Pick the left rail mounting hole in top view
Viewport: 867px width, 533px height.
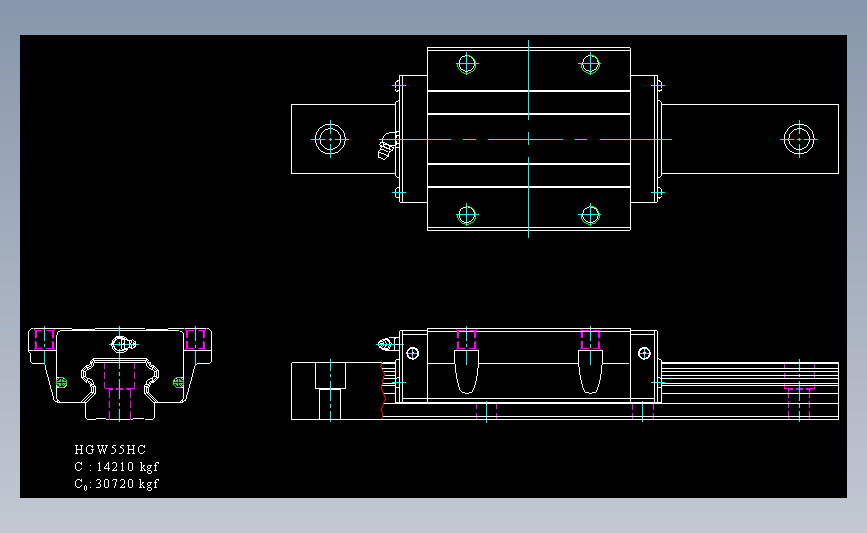click(x=330, y=139)
